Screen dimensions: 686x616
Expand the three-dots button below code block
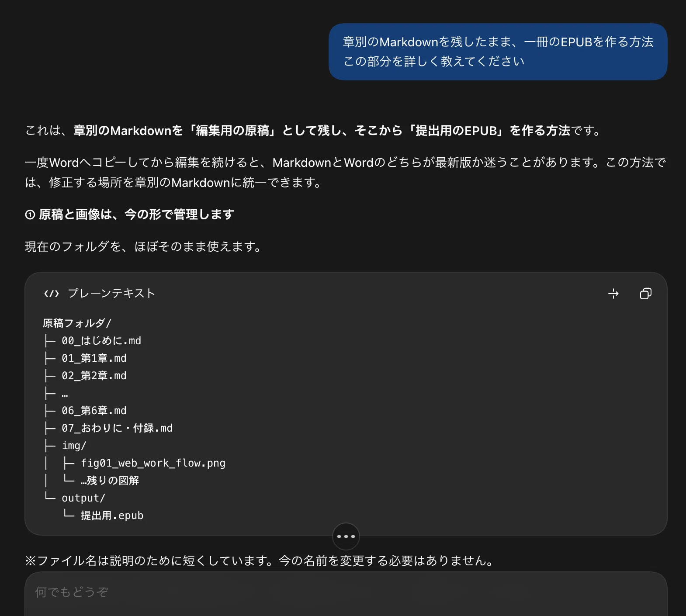point(346,536)
